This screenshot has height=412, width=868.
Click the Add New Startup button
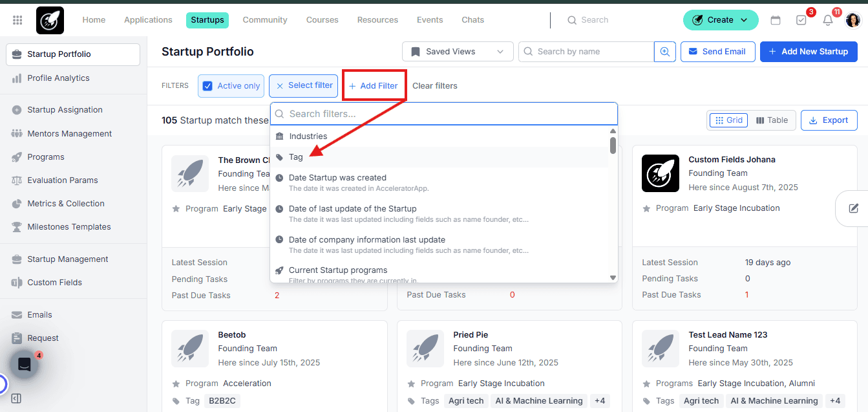point(809,52)
